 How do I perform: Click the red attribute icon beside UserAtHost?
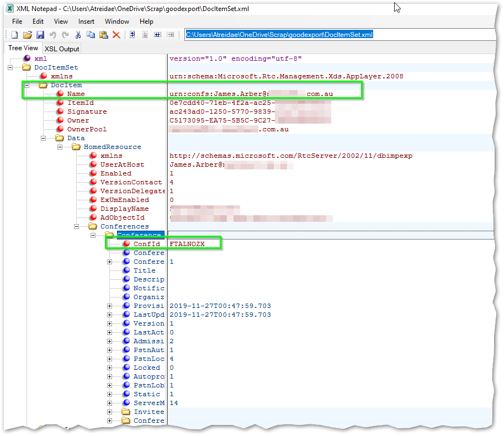click(x=93, y=164)
